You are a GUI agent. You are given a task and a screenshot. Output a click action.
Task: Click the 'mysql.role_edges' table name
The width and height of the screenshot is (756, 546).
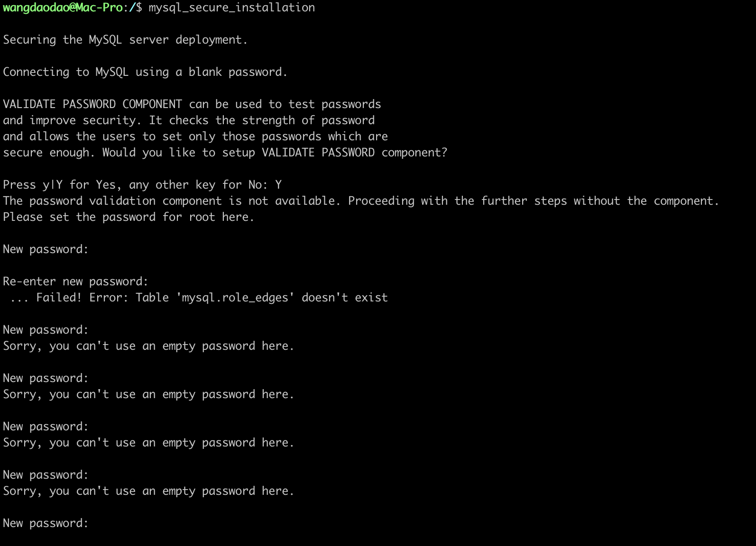[x=235, y=298]
